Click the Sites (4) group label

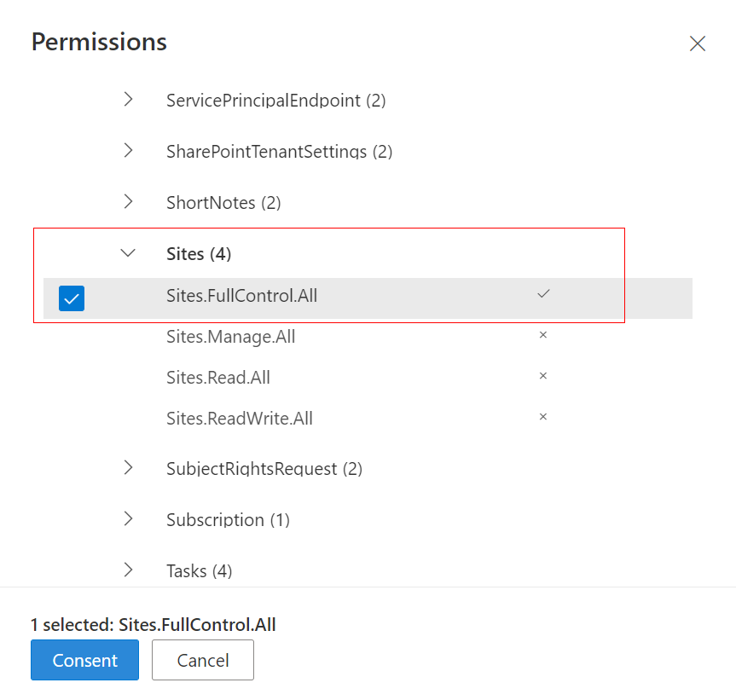pyautogui.click(x=199, y=254)
